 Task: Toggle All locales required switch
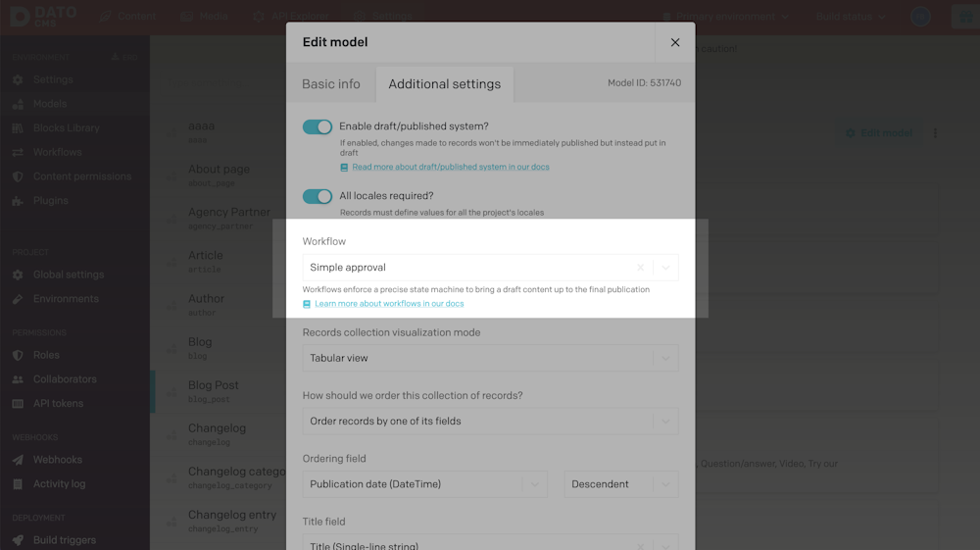click(318, 196)
